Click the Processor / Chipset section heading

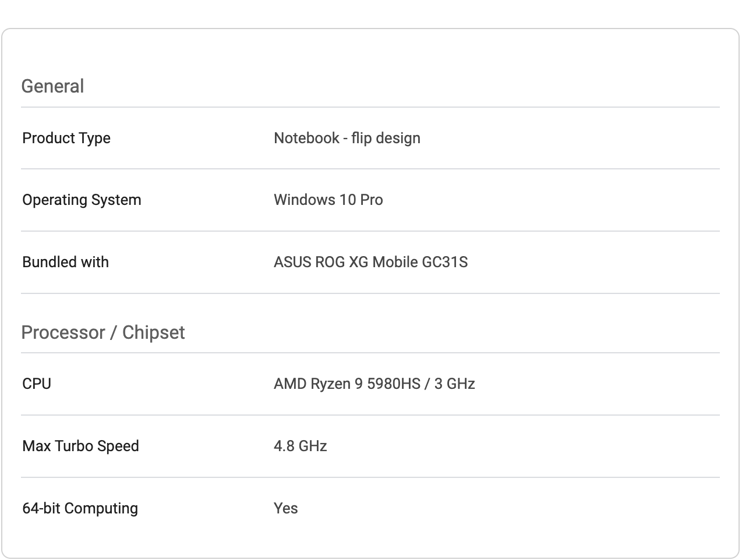(x=103, y=332)
